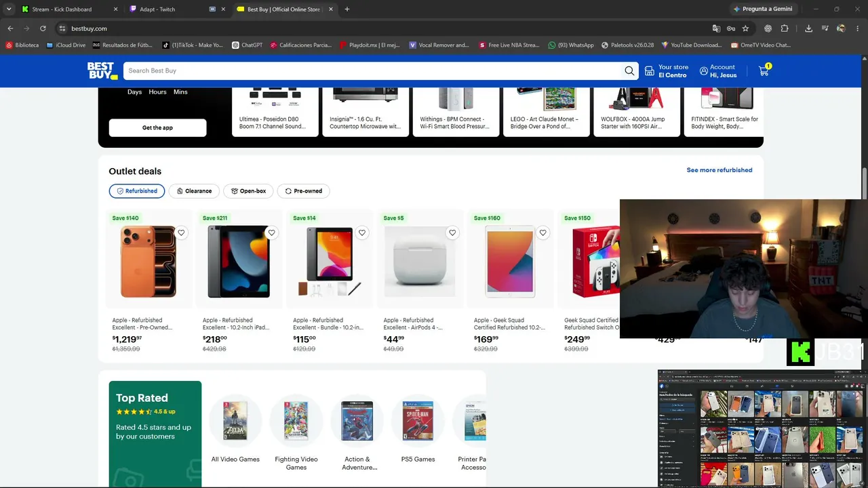Open the Your store El Centro menu
The height and width of the screenshot is (488, 868).
666,70
